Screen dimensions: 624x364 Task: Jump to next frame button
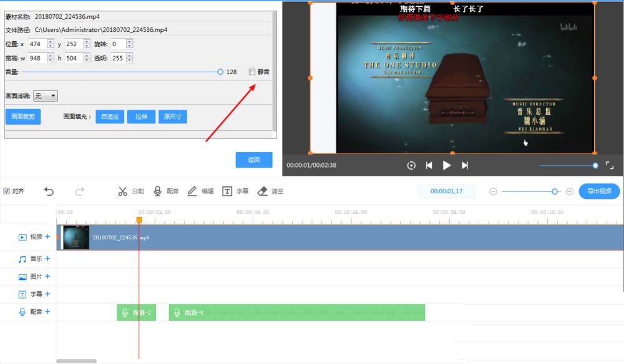tap(464, 165)
